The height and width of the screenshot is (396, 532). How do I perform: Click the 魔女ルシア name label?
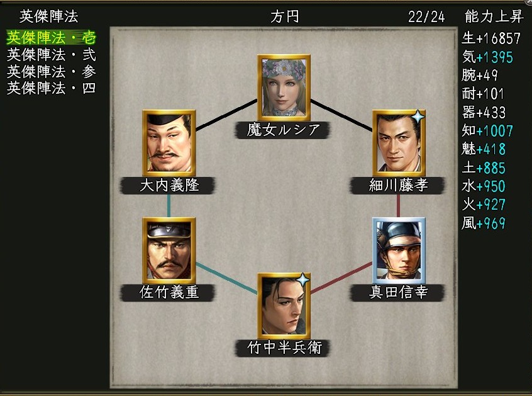(282, 130)
